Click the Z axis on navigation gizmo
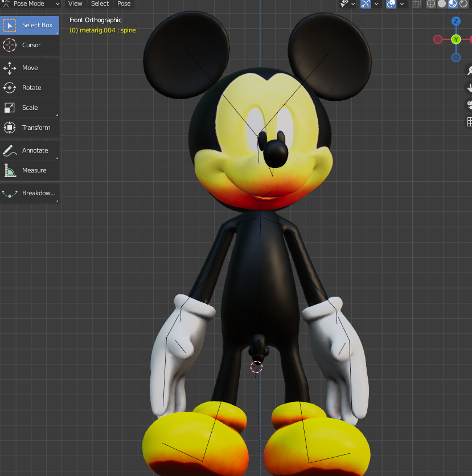Image resolution: width=472 pixels, height=476 pixels. coord(456,21)
